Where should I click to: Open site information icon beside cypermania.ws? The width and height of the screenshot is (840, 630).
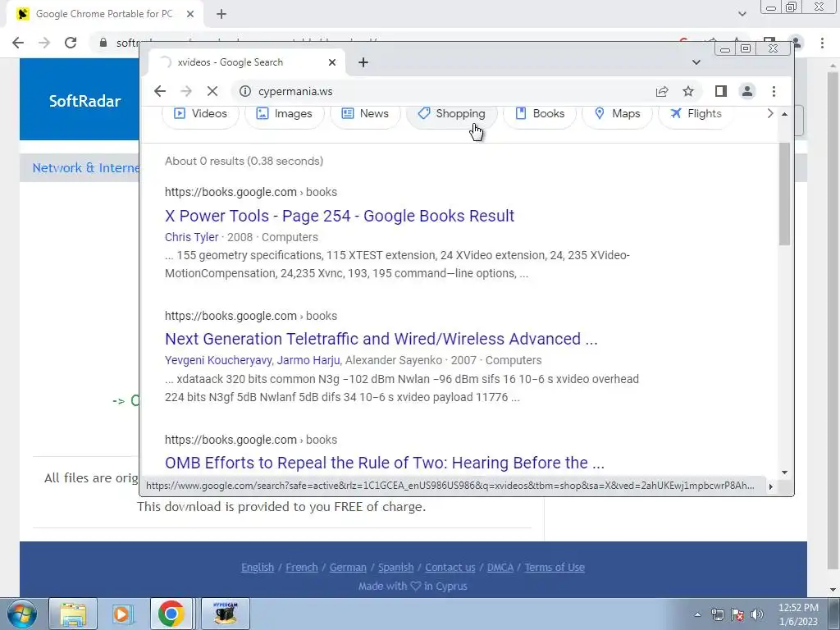244,91
